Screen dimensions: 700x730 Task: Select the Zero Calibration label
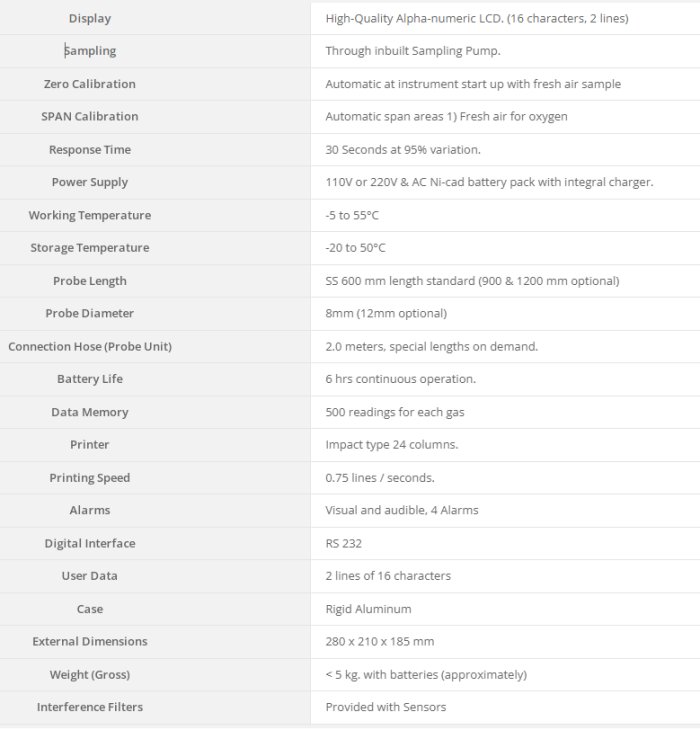coord(90,84)
